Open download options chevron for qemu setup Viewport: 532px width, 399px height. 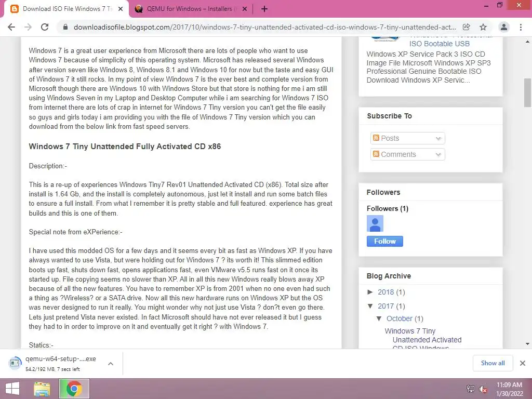click(111, 363)
